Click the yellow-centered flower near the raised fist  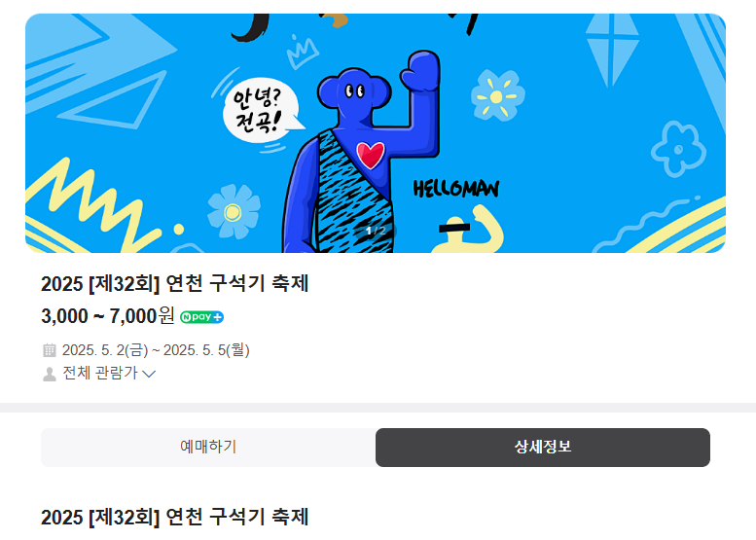click(x=497, y=96)
